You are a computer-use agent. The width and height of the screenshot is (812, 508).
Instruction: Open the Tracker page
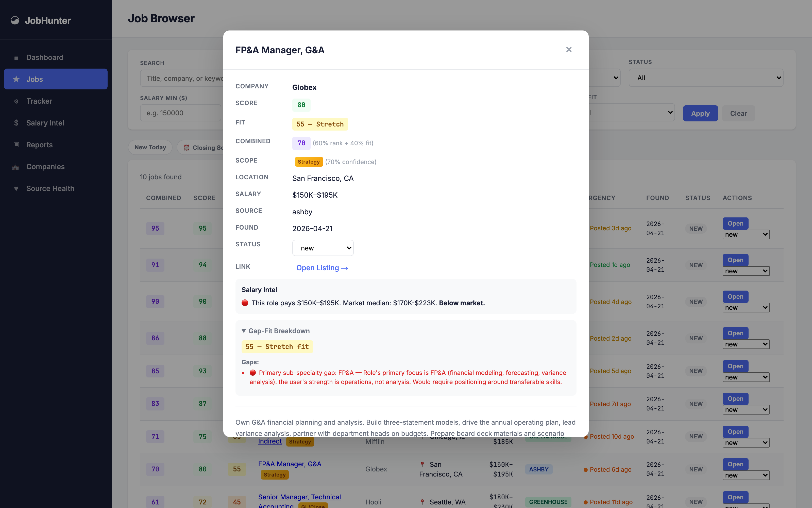click(x=56, y=101)
